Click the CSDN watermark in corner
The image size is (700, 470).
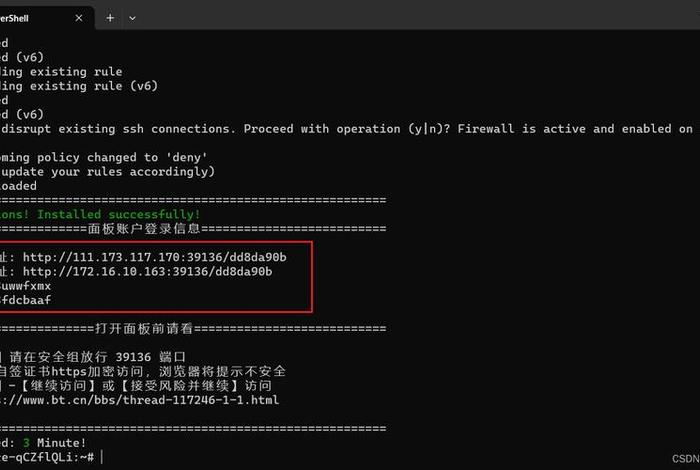pyautogui.click(x=686, y=459)
